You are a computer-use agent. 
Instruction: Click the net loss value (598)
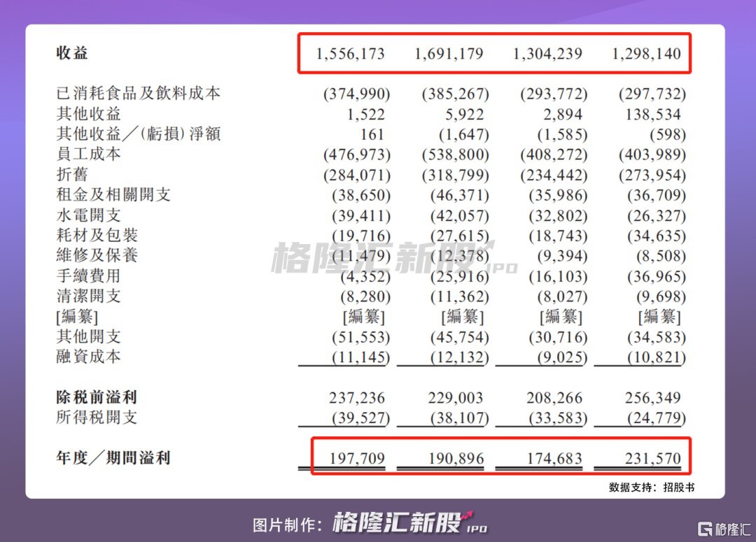point(668,134)
